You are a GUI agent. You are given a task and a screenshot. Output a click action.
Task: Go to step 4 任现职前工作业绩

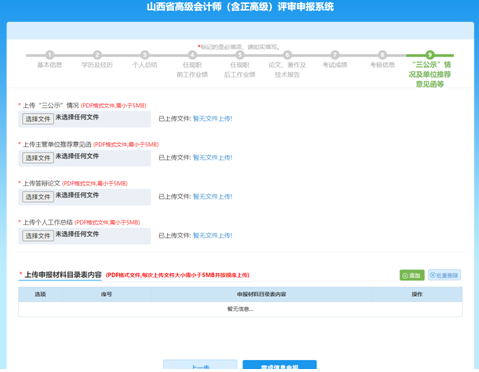point(192,55)
